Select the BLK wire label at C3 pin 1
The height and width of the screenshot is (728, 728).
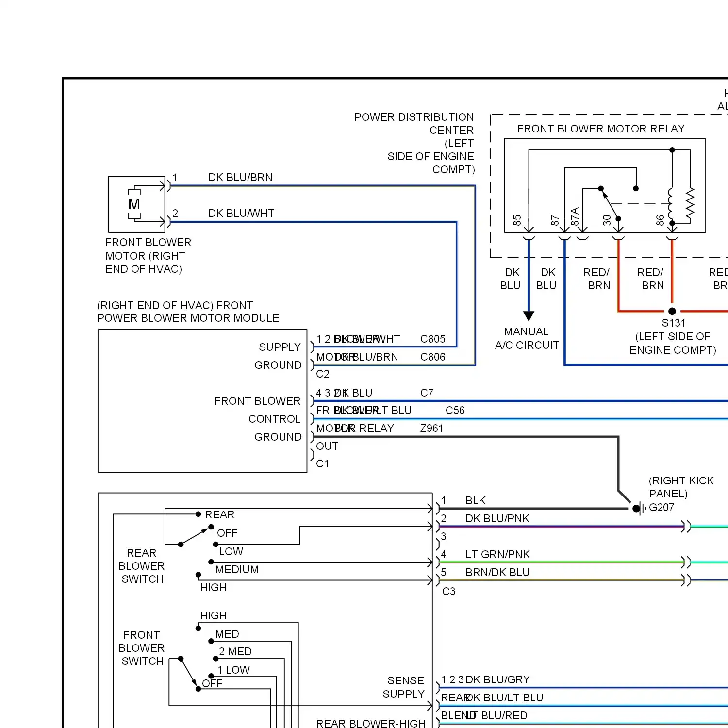point(476,501)
